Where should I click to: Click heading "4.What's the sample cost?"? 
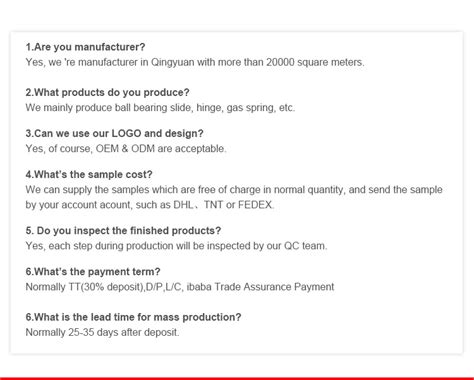click(x=89, y=174)
